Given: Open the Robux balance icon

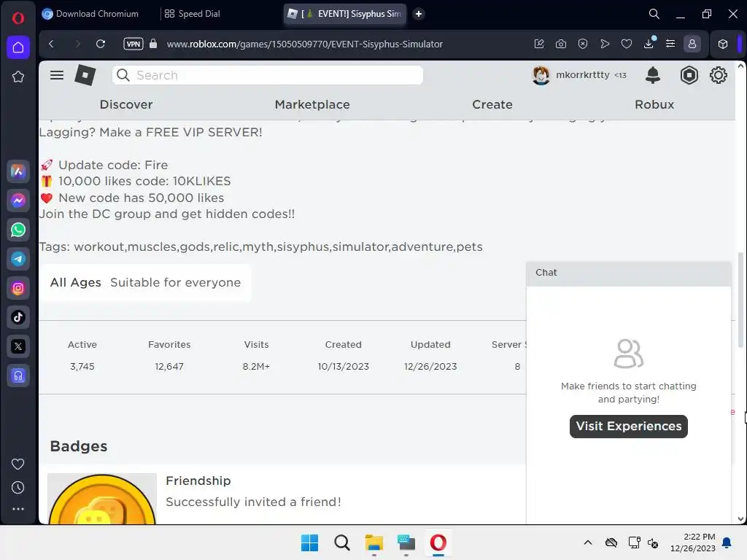Looking at the screenshot, I should point(689,75).
